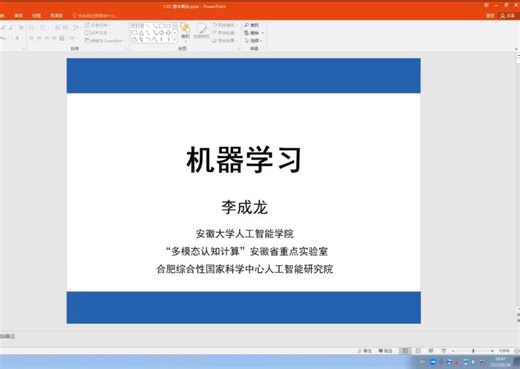Select the left brace shape in gallery
The height and width of the screenshot is (369, 520).
162,39
